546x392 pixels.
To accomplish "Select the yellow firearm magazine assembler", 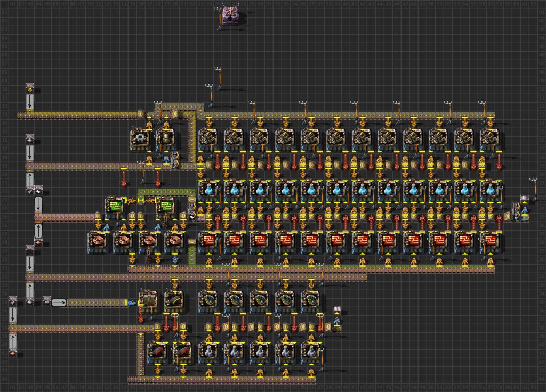I will point(174,301).
